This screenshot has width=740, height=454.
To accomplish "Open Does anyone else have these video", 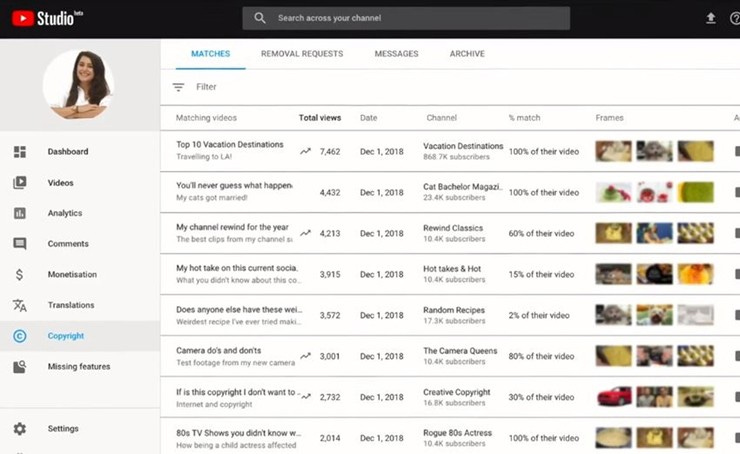I will pos(239,310).
